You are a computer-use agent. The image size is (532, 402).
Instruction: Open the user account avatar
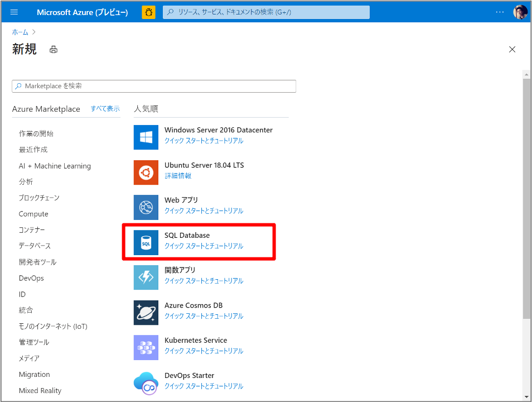[x=520, y=12]
